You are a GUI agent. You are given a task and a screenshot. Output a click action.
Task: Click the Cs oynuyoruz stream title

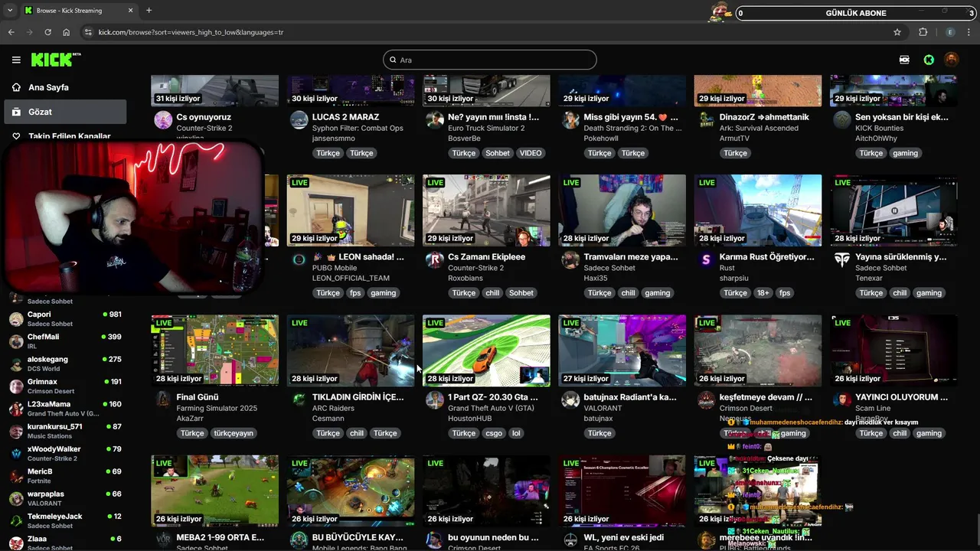click(204, 117)
